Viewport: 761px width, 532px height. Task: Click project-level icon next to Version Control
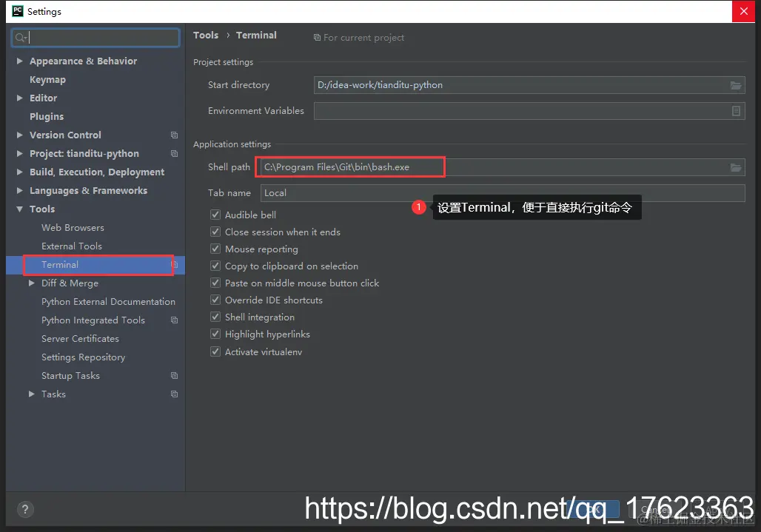point(174,135)
